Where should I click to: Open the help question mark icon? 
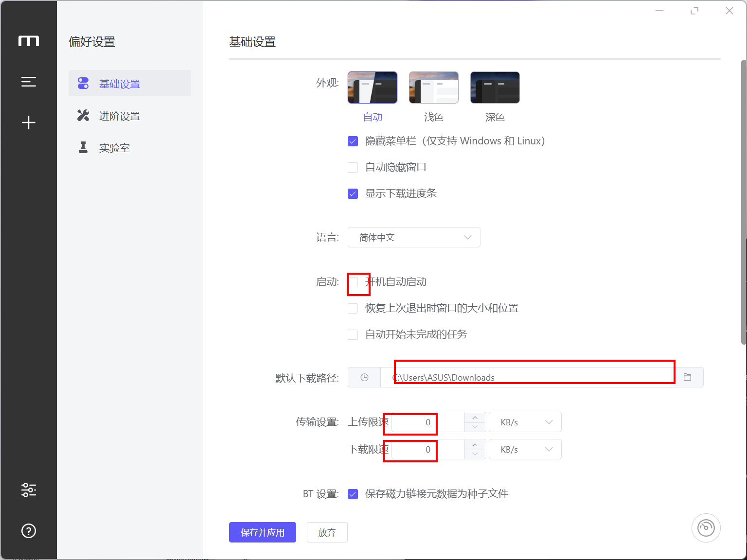29,531
